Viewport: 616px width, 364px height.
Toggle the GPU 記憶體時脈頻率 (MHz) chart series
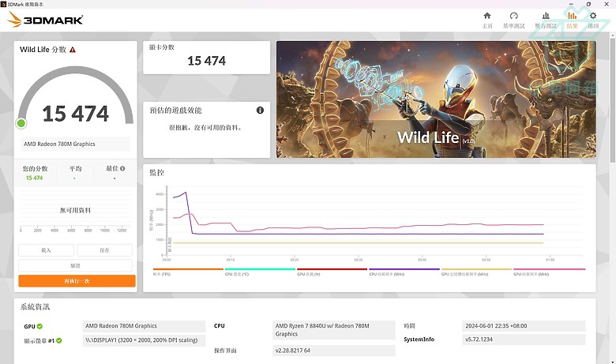click(476, 272)
